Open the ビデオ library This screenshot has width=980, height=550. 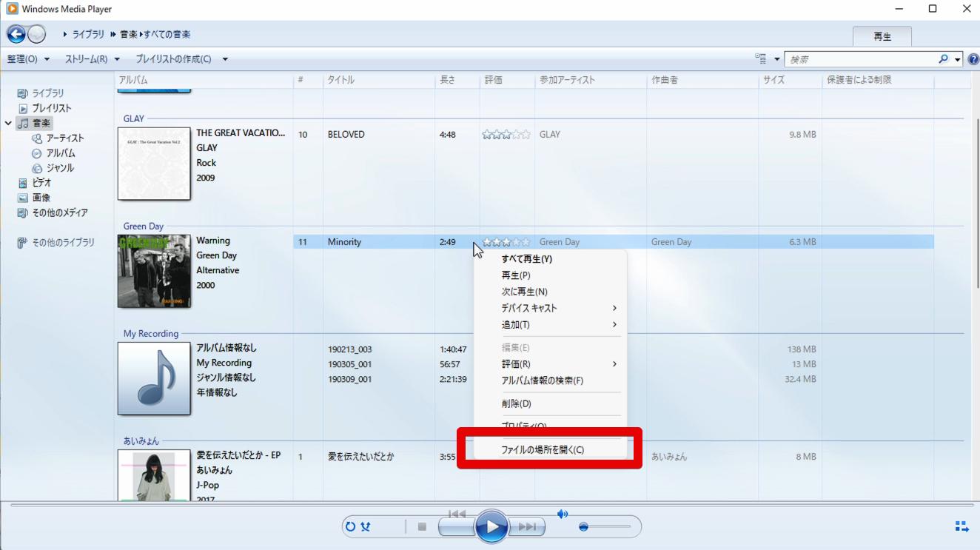tap(41, 183)
